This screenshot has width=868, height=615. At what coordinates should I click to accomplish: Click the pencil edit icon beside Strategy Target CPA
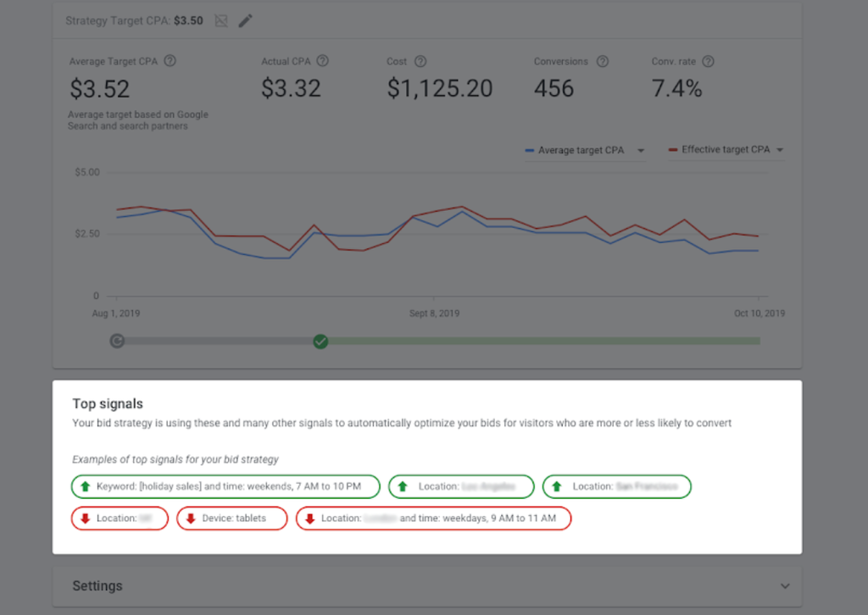click(245, 20)
